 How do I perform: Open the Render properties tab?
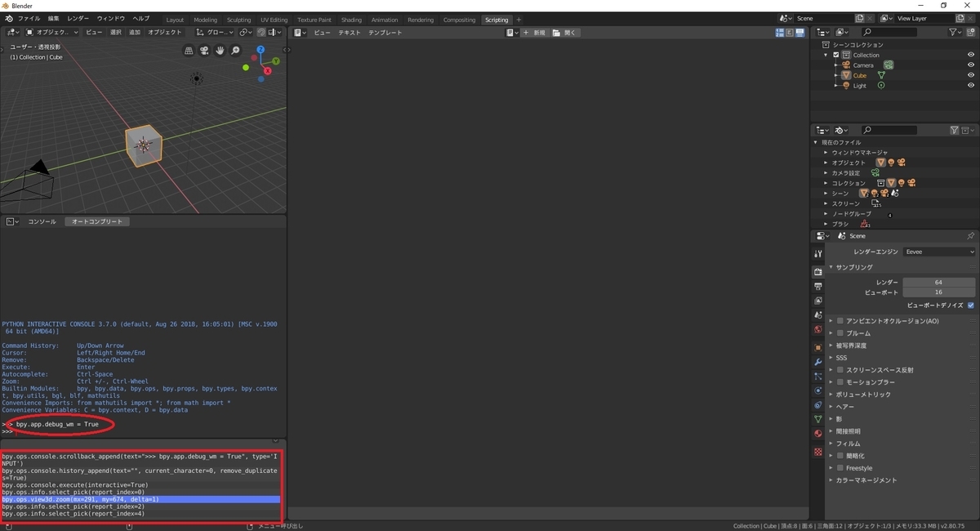tap(817, 271)
